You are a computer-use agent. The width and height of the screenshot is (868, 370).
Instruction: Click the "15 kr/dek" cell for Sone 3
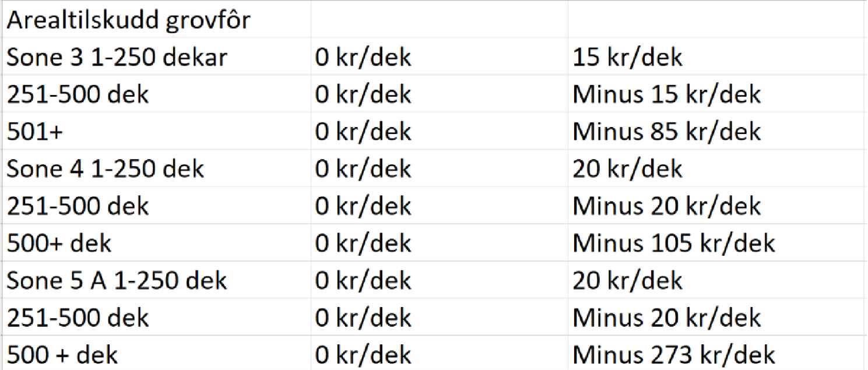pos(627,58)
